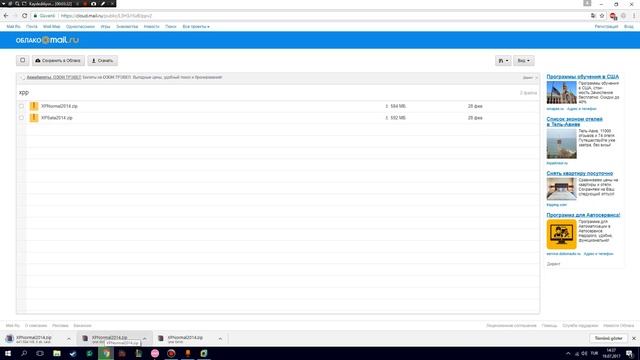The width and height of the screenshot is (640, 360).
Task: Click the address bar URL field
Action: click(x=310, y=16)
